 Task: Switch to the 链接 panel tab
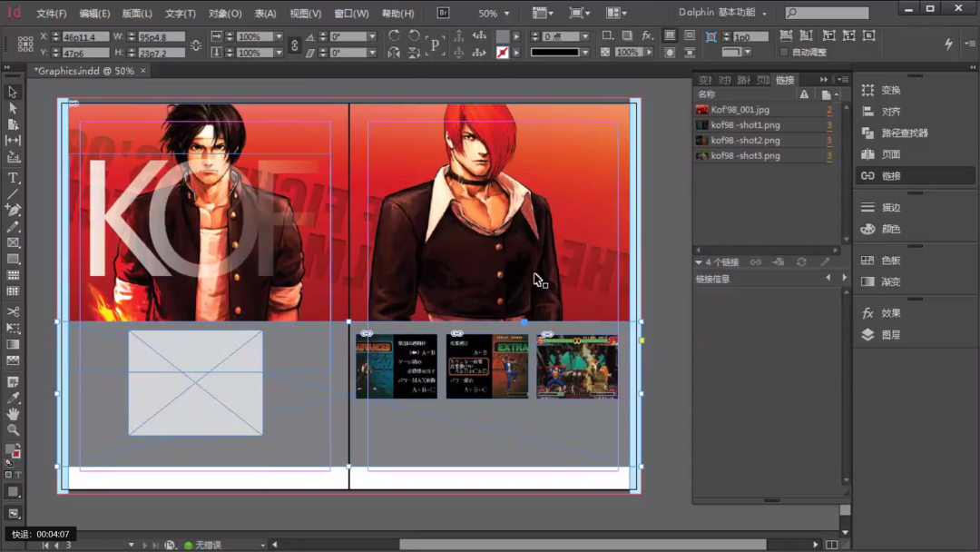[x=785, y=80]
